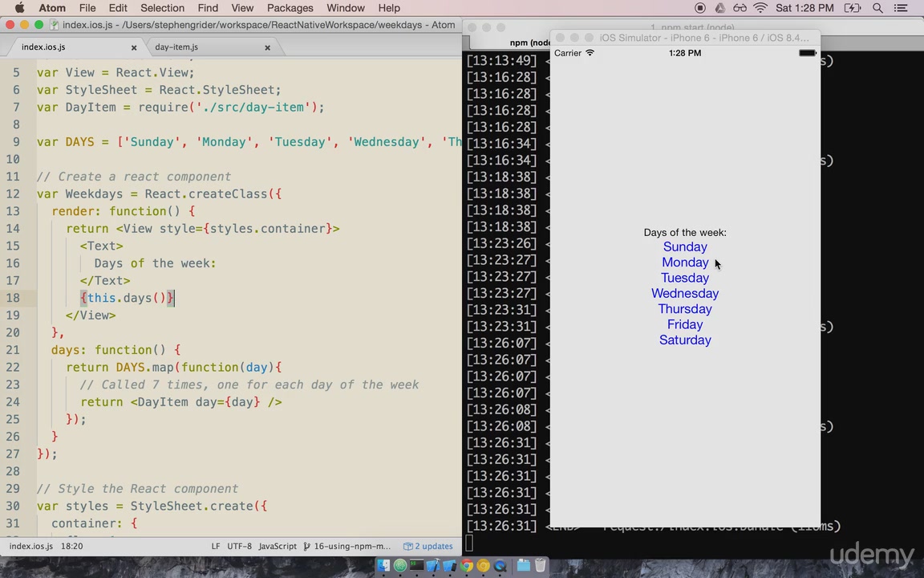Click 'Weekdays' in the createClass line
The width and height of the screenshot is (924, 578).
pos(95,194)
